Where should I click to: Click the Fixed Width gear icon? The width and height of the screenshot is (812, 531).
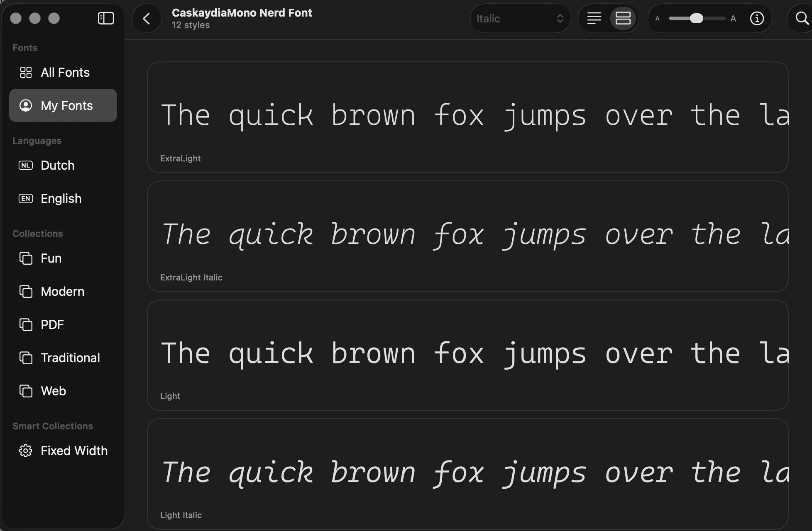(x=26, y=451)
